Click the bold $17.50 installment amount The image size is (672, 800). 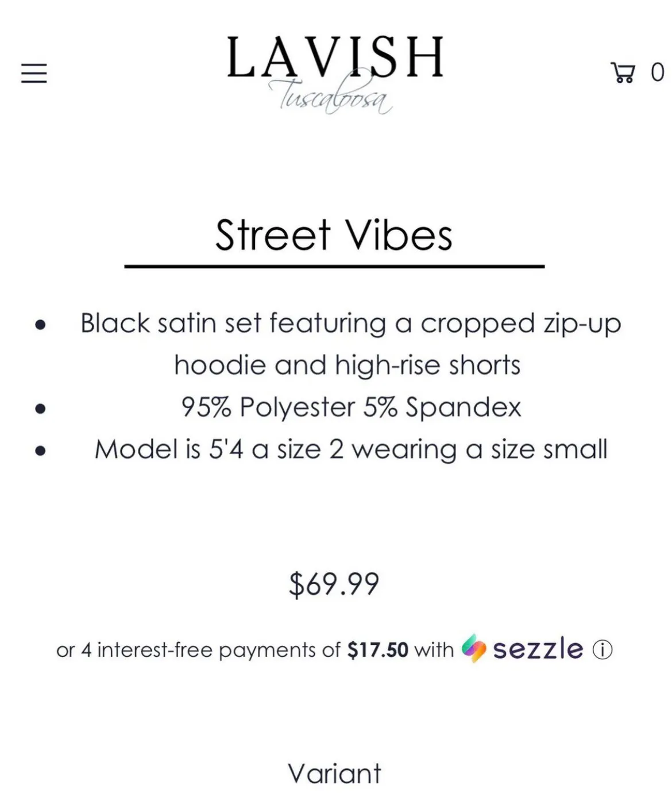pos(377,650)
